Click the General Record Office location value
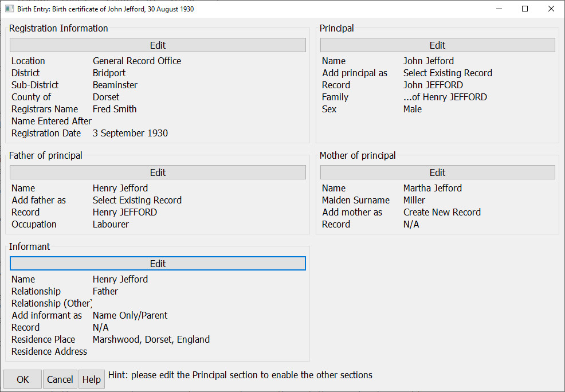Image resolution: width=565 pixels, height=392 pixels. [137, 61]
